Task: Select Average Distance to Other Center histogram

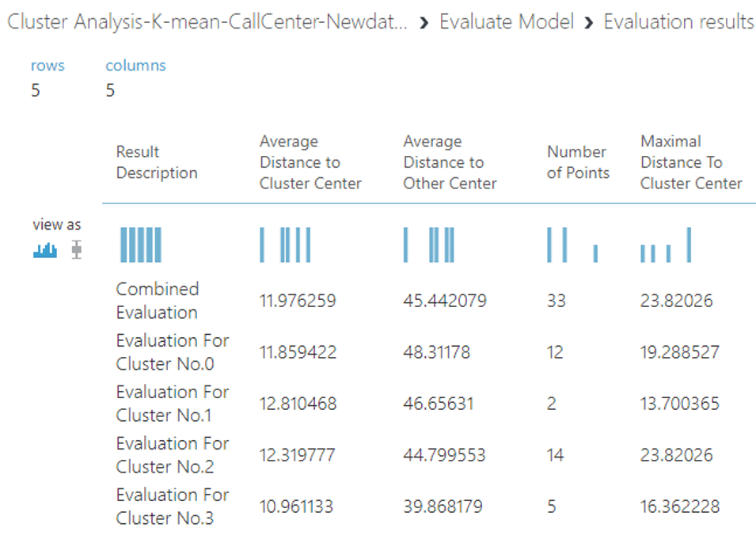Action: (428, 245)
